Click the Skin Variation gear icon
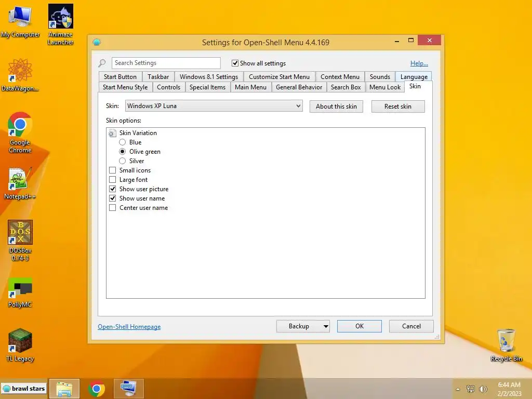This screenshot has height=399, width=532. click(x=112, y=133)
